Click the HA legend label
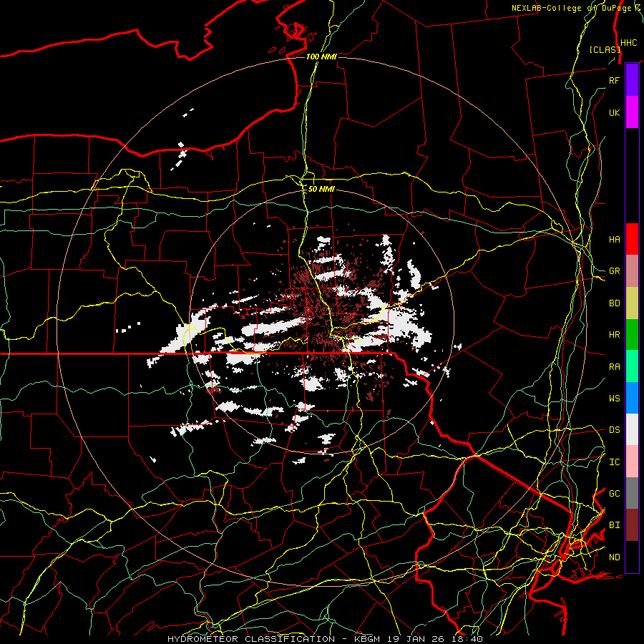Screen dimensions: 644x644 click(x=614, y=239)
